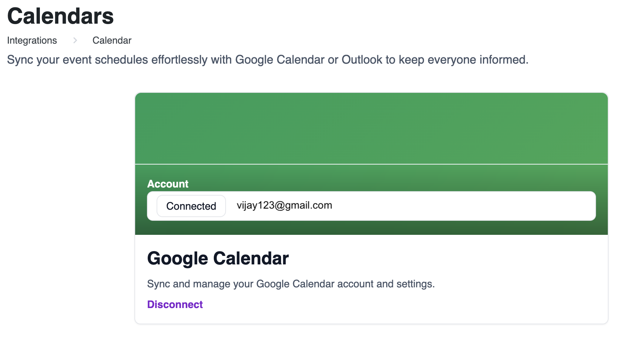Image resolution: width=644 pixels, height=338 pixels.
Task: Click the white divider line in the banner
Action: [371, 164]
